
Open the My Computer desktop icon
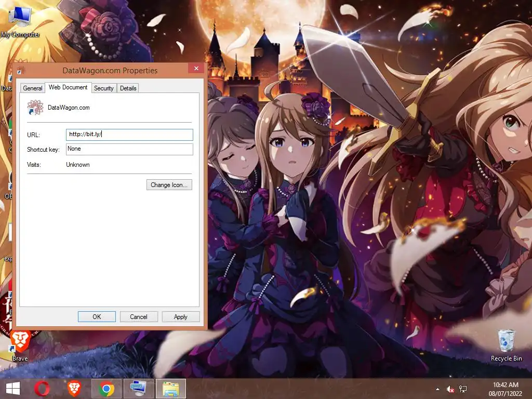pyautogui.click(x=20, y=21)
